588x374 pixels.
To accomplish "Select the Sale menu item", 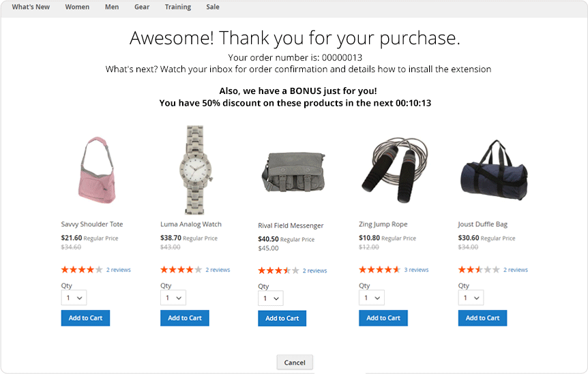I will click(213, 7).
